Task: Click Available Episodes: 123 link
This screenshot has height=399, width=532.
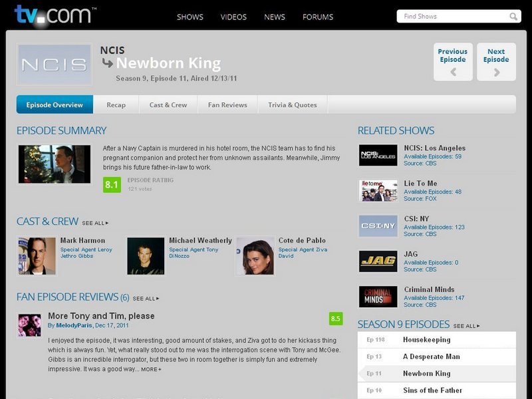Action: (x=434, y=227)
